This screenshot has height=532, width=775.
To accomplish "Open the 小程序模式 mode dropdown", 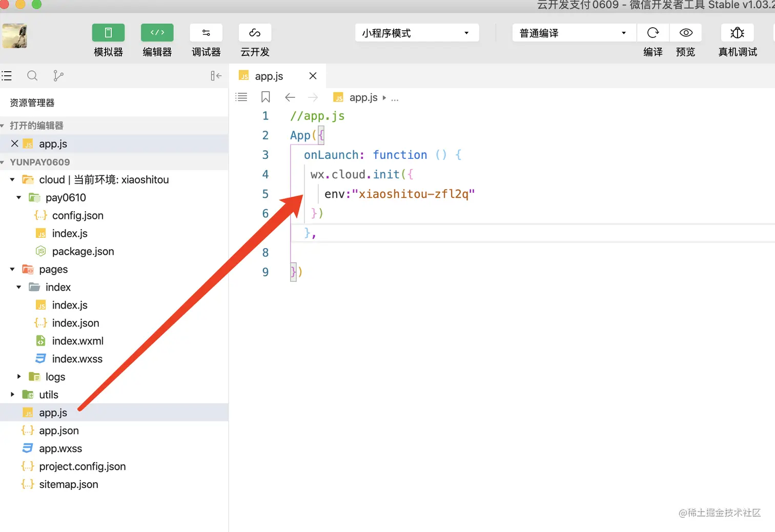I will (x=417, y=33).
